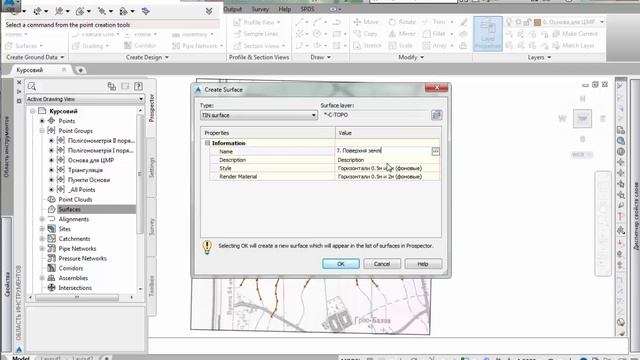This screenshot has width=640, height=360.
Task: Toggle layer freeze sun icon
Action: [518, 22]
